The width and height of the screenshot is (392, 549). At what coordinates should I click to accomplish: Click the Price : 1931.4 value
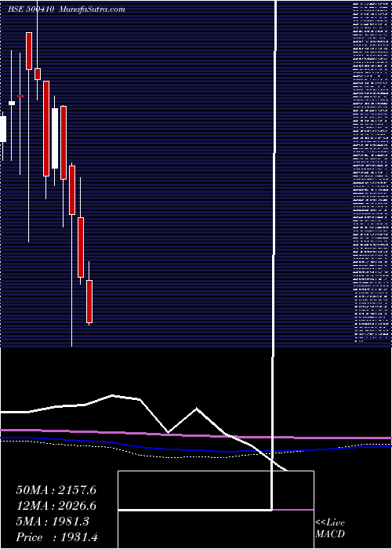(56, 537)
